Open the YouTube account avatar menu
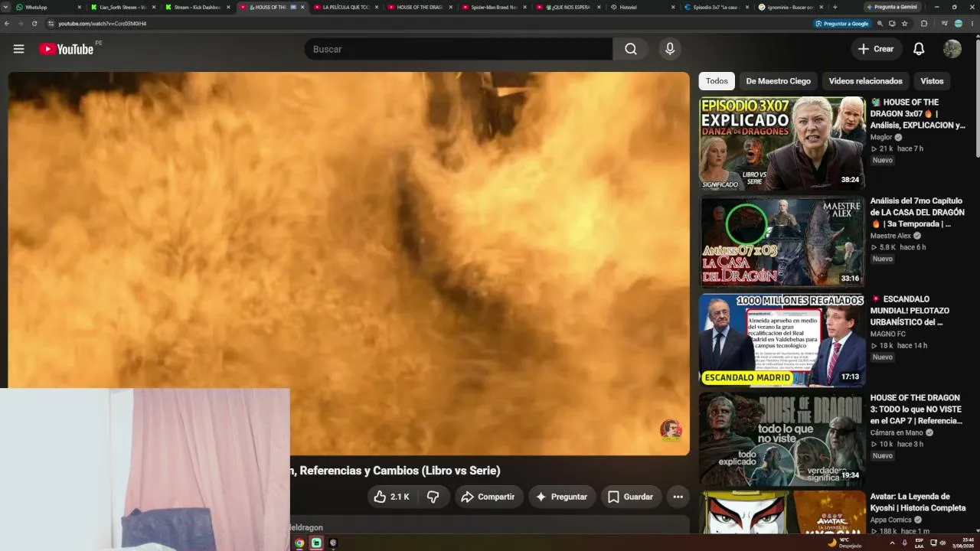This screenshot has width=980, height=551. pyautogui.click(x=952, y=49)
